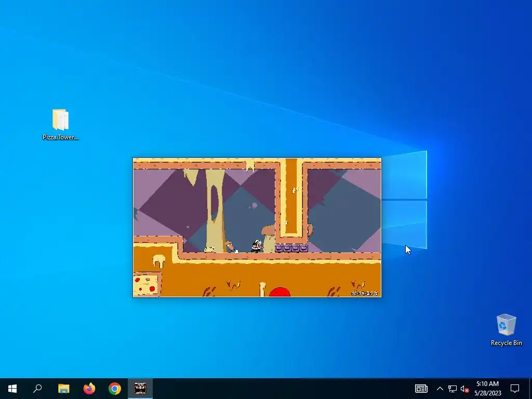Open taskbar search magnifier
The height and width of the screenshot is (399, 532).
[37, 389]
